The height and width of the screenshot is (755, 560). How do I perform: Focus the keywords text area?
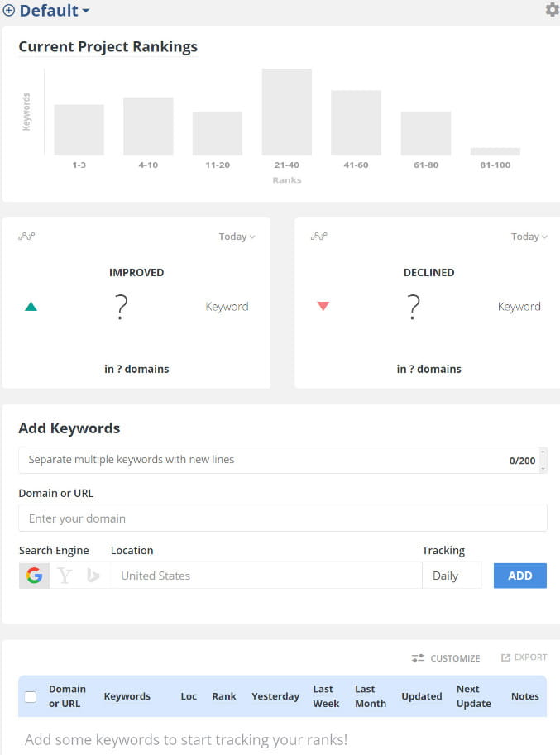[x=265, y=460]
